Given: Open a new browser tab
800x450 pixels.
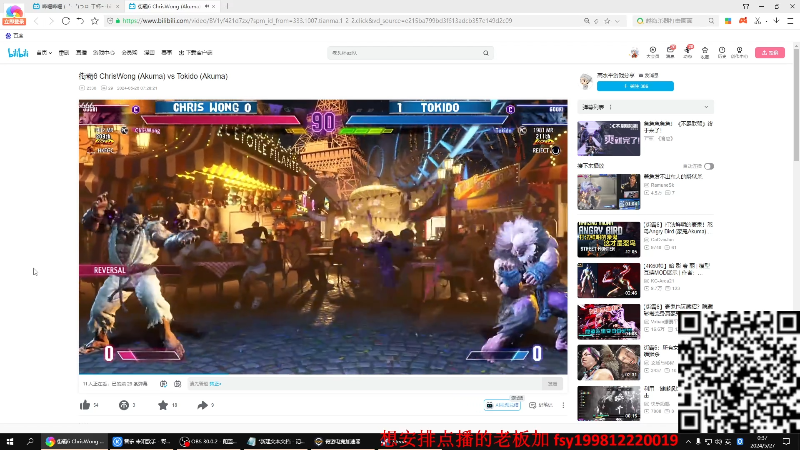Looking at the screenshot, I should pos(227,6).
